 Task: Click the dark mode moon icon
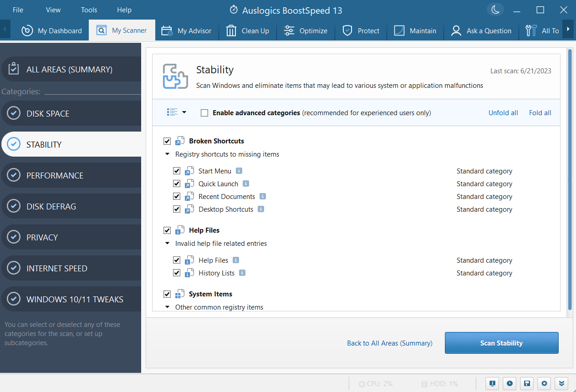495,10
